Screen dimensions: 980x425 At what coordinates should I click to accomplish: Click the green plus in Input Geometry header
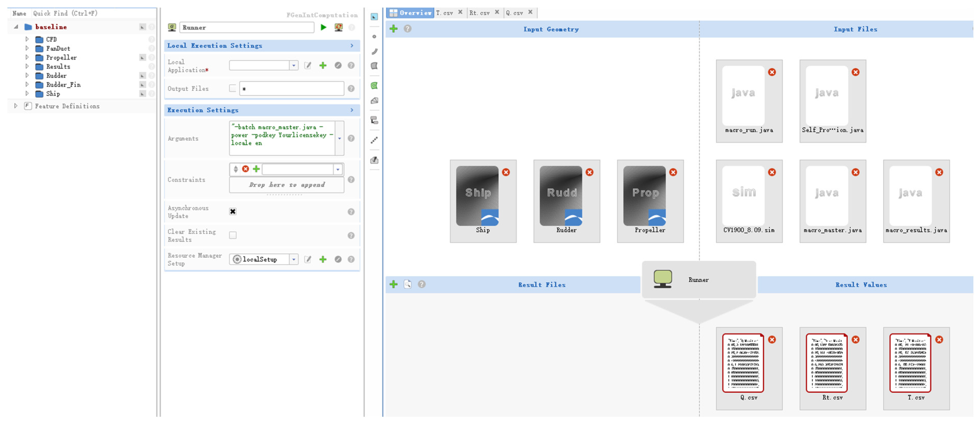[393, 29]
